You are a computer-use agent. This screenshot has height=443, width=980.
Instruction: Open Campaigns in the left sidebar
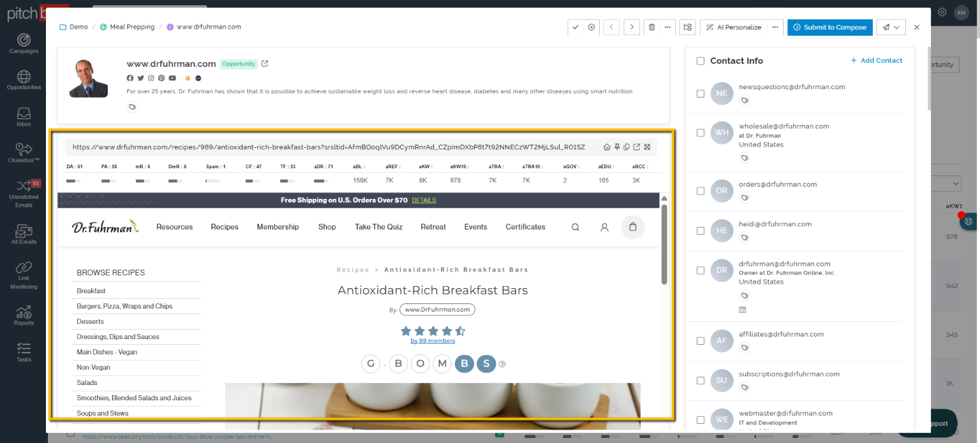click(x=24, y=43)
